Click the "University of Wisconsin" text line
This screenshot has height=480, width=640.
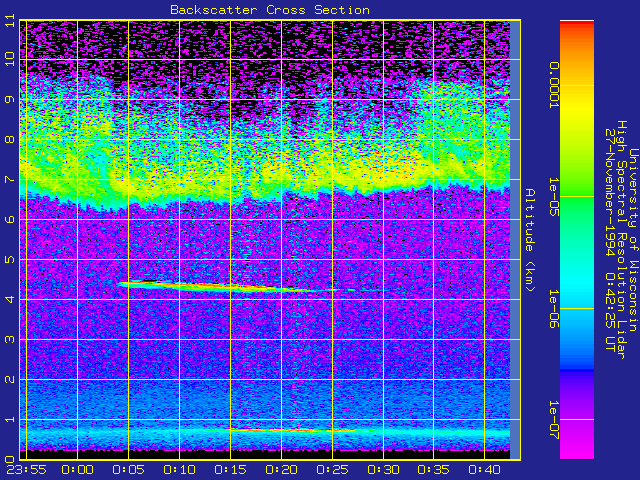632,240
